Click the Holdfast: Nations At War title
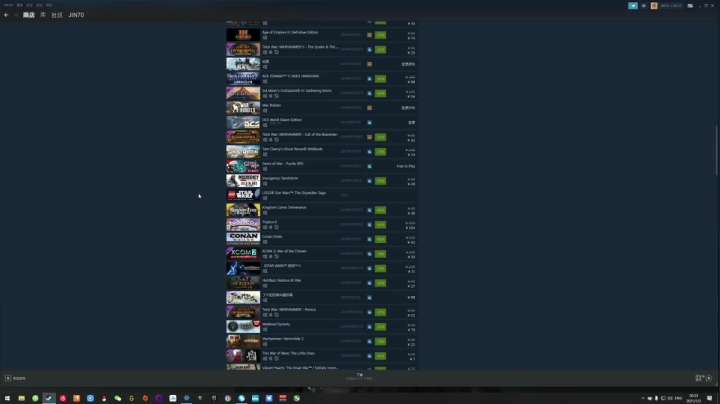Image resolution: width=720 pixels, height=404 pixels. tap(281, 281)
